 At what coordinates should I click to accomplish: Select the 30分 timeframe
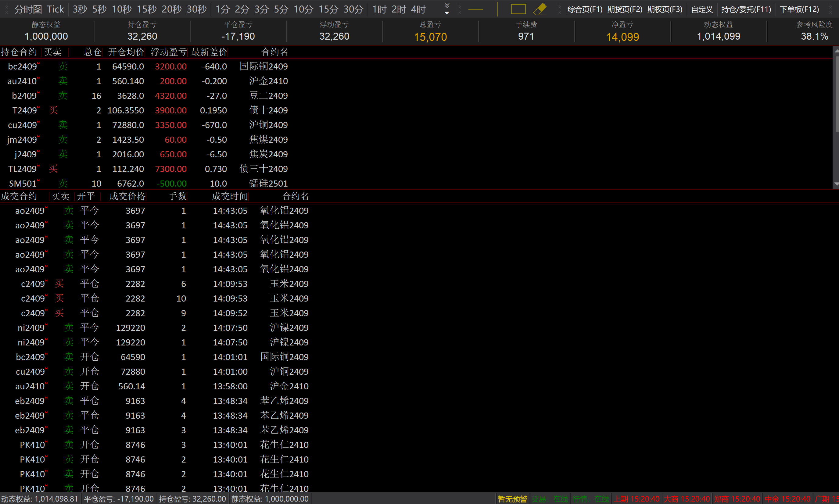pyautogui.click(x=353, y=9)
